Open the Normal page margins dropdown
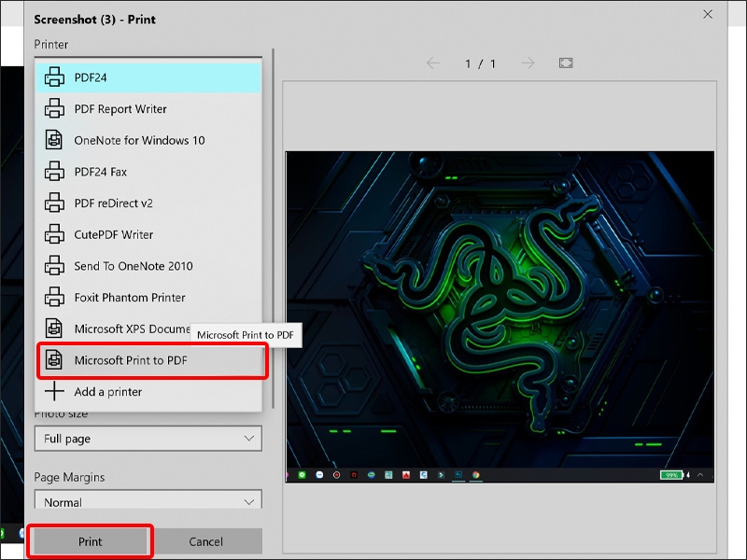747x560 pixels. point(148,499)
